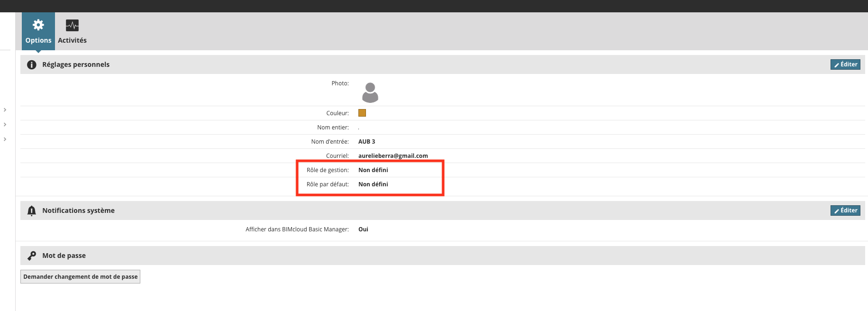Image resolution: width=868 pixels, height=311 pixels.
Task: Click the Nom d'entrée label
Action: pos(330,142)
